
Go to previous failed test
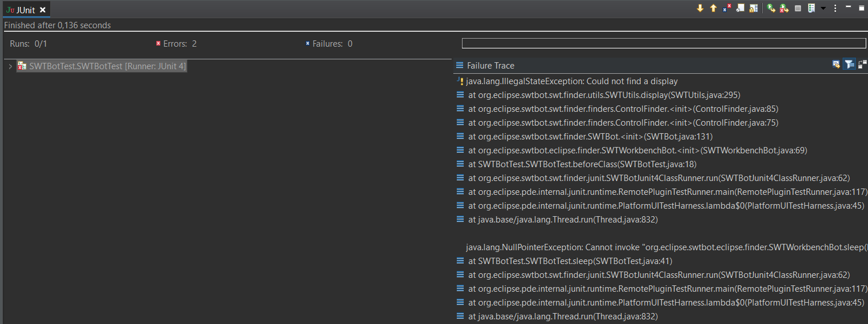[x=713, y=8]
